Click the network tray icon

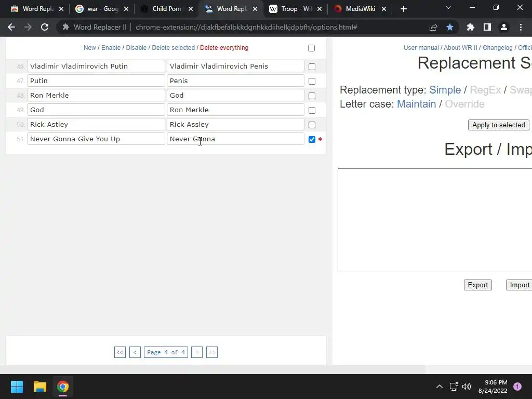[454, 387]
